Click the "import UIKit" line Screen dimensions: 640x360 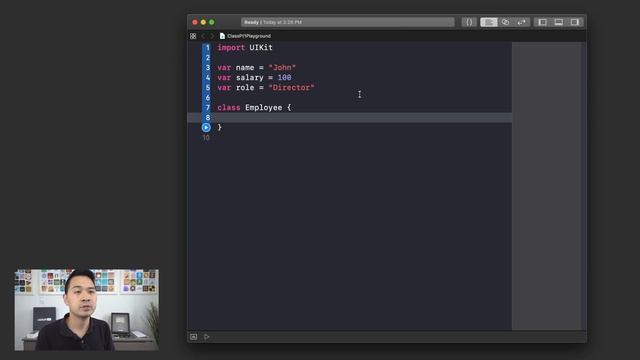pyautogui.click(x=245, y=48)
